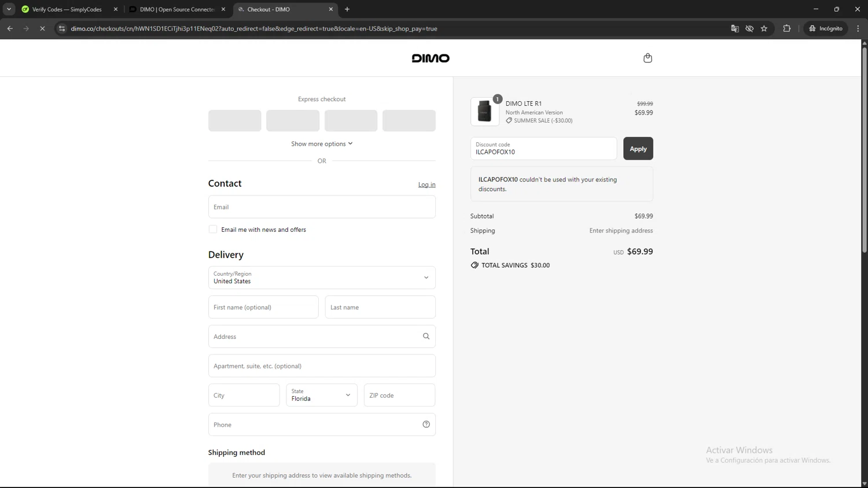Click the DIMO logo in header
868x488 pixels.
(x=431, y=58)
